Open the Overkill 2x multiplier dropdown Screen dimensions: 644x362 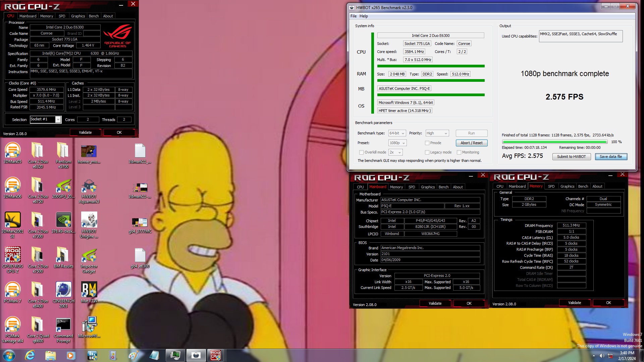click(395, 152)
